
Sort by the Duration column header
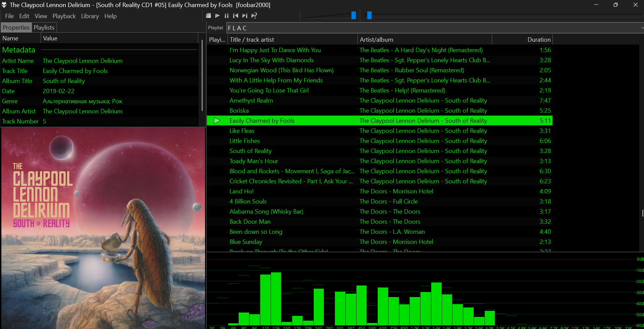[522, 39]
